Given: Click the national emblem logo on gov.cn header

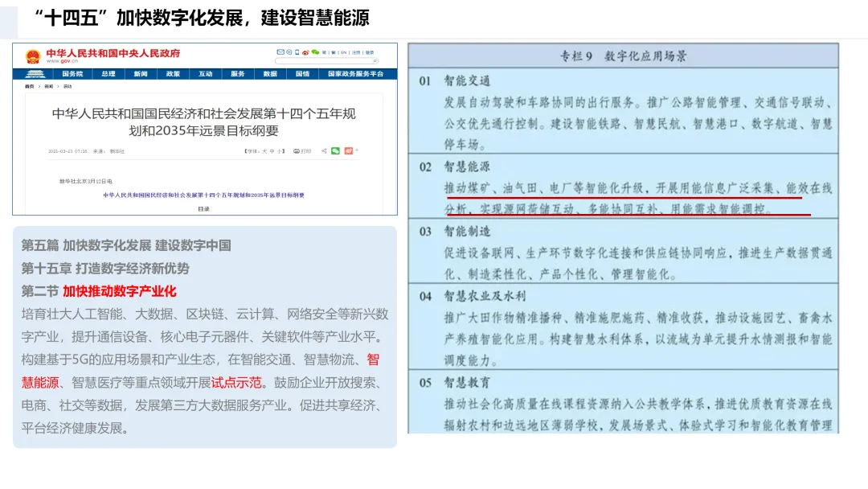Looking at the screenshot, I should coord(33,56).
